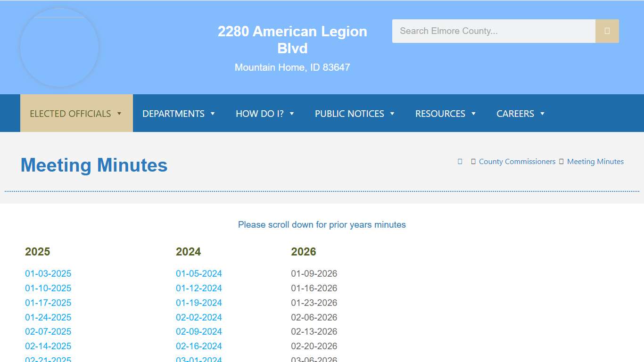
Task: Open the 01-03-2025 meeting minutes
Action: (x=48, y=273)
